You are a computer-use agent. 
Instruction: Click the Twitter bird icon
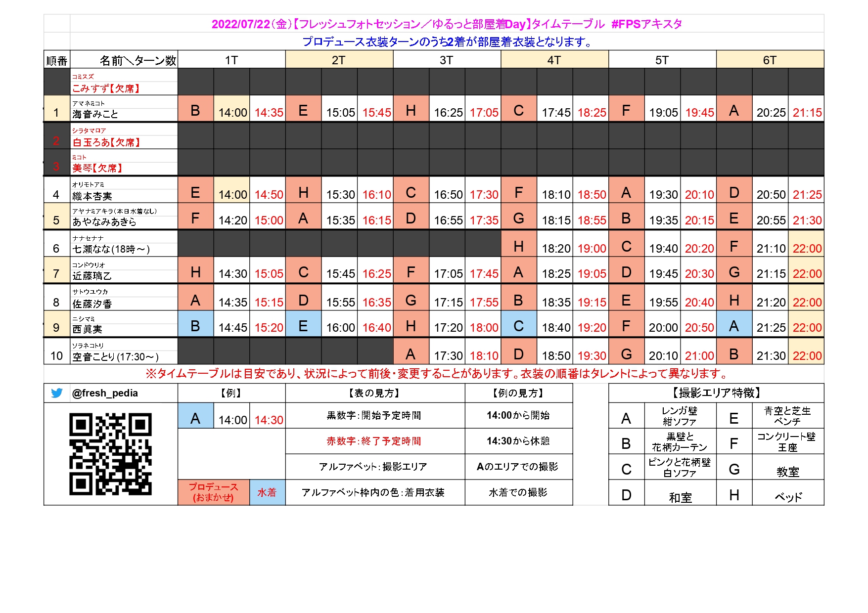[x=57, y=393]
